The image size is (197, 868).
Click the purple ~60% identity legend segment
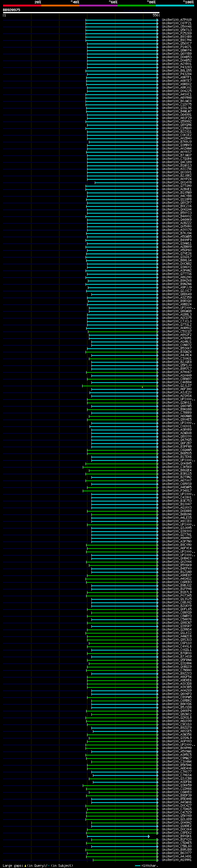(x=99, y=6)
